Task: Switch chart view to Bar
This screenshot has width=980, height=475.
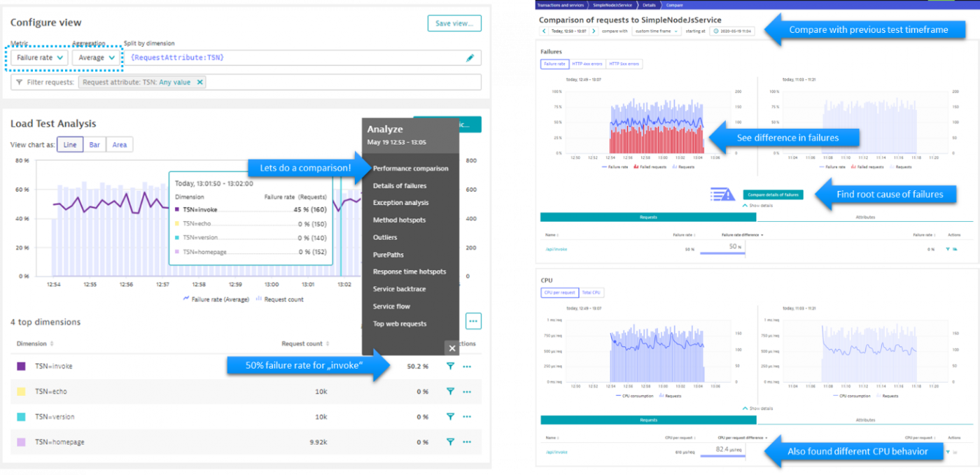Action: tap(96, 144)
